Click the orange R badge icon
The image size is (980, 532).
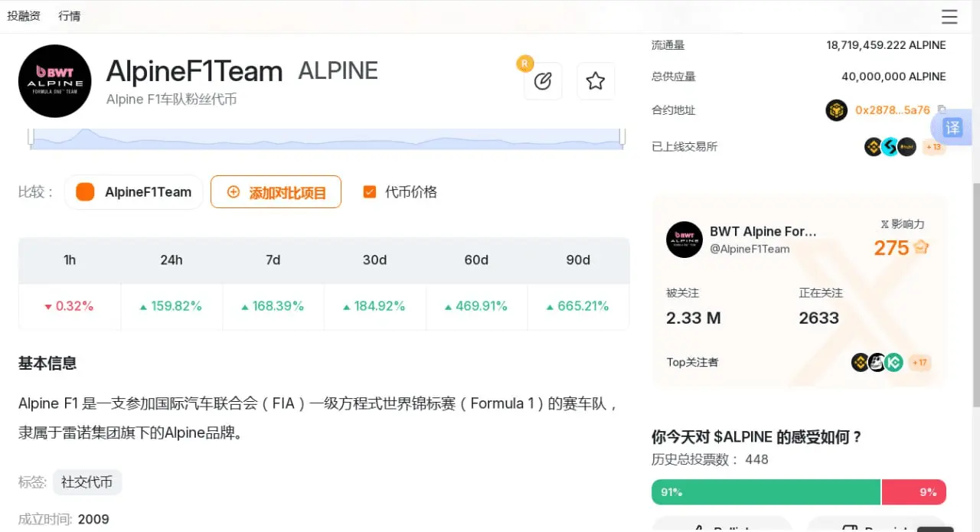524,64
